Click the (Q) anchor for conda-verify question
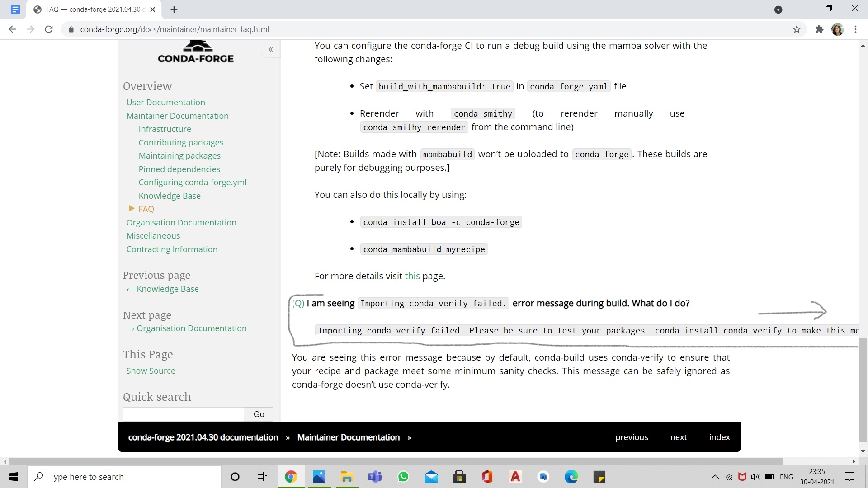 tap(299, 304)
